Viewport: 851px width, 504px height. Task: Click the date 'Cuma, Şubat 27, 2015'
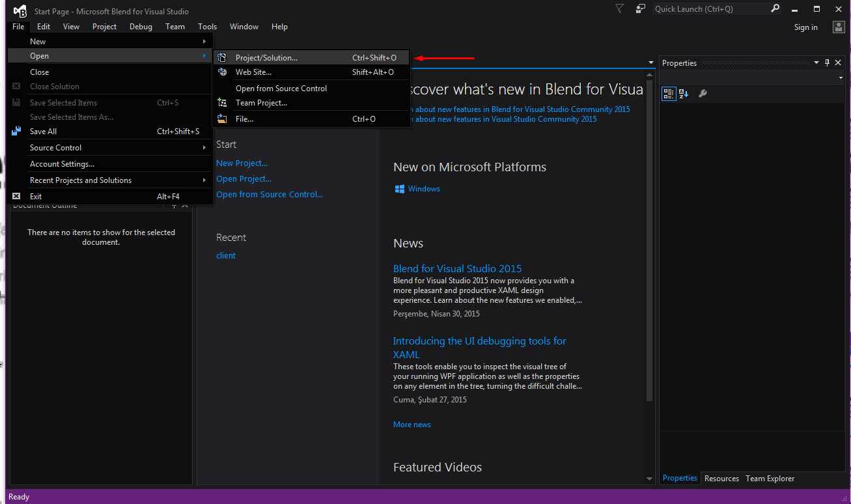click(430, 400)
